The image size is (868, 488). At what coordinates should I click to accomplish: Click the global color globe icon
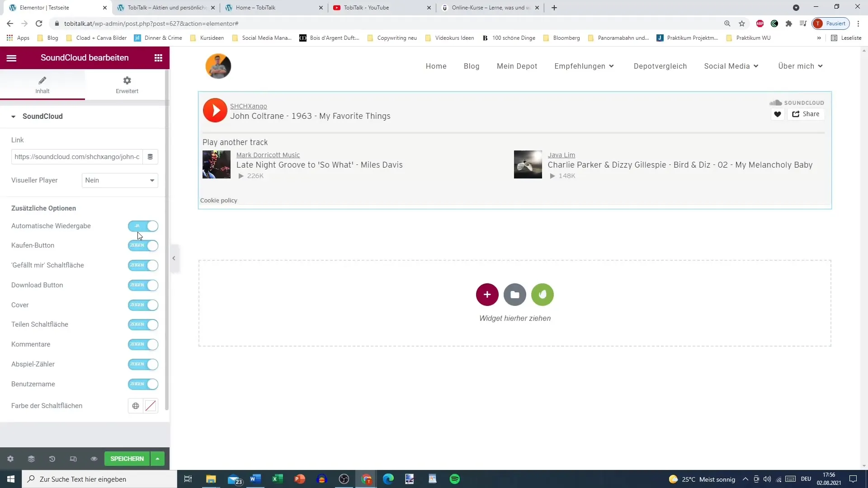click(136, 406)
